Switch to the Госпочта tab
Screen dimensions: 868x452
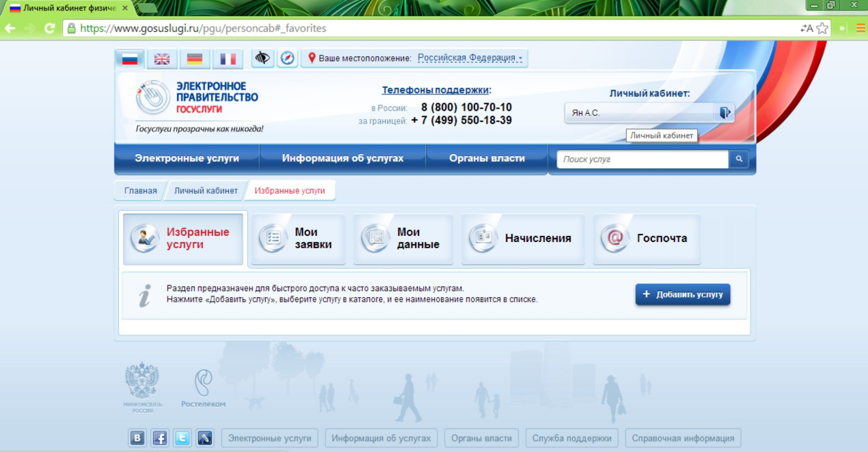coord(647,239)
